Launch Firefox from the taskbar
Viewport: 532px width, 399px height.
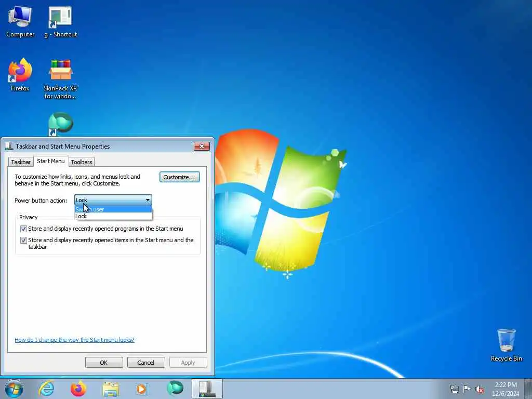[x=78, y=389]
